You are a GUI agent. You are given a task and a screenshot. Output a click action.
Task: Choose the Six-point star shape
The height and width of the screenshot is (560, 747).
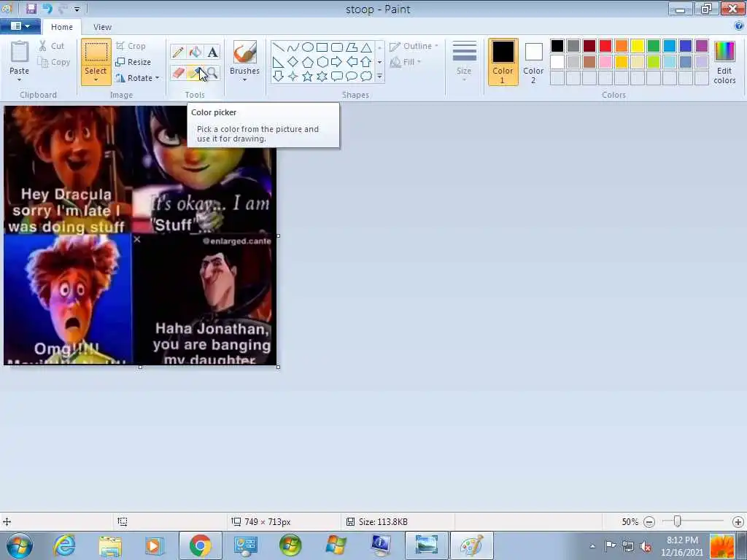(322, 76)
